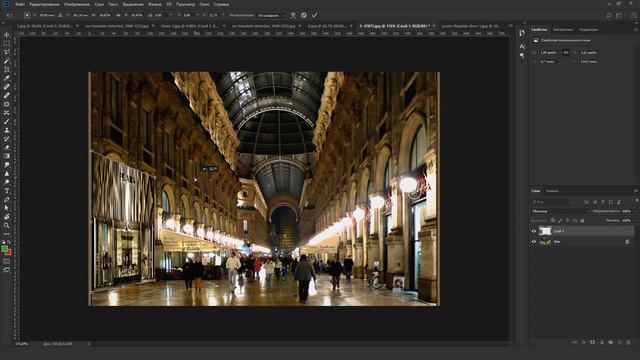Select the Crop tool
This screenshot has height=360, width=640.
point(7,69)
